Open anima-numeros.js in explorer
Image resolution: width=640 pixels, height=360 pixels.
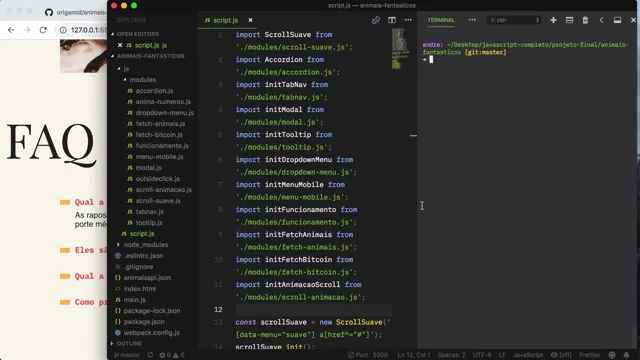point(159,102)
